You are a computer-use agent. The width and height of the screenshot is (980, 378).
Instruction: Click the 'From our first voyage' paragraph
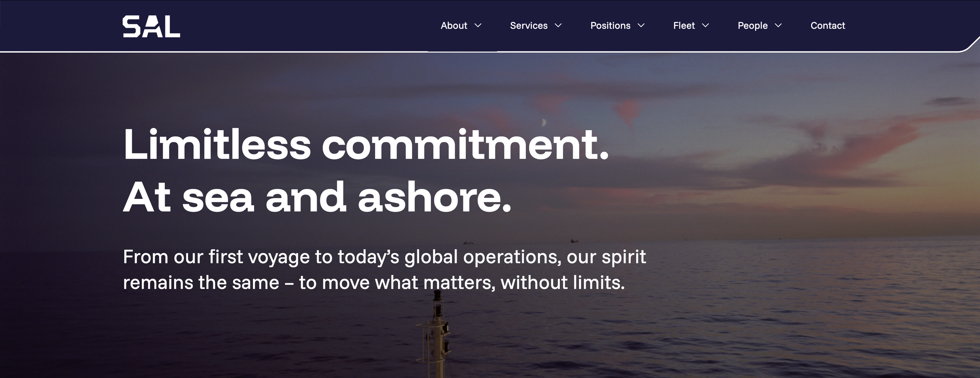point(384,270)
